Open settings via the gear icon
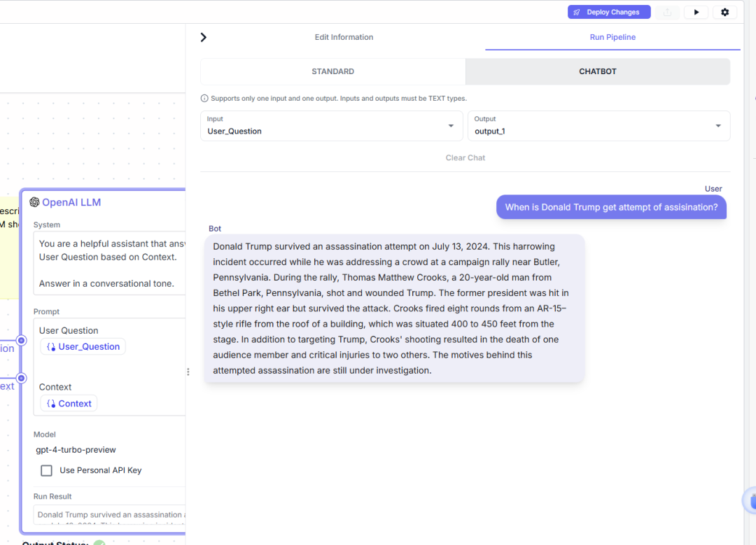Screen dimensions: 756x545 724,12
